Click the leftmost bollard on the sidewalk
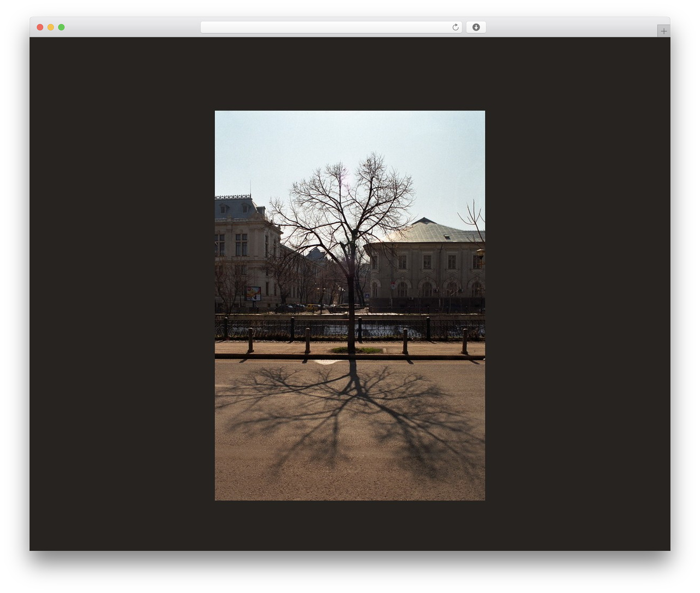This screenshot has height=593, width=700. [x=250, y=340]
